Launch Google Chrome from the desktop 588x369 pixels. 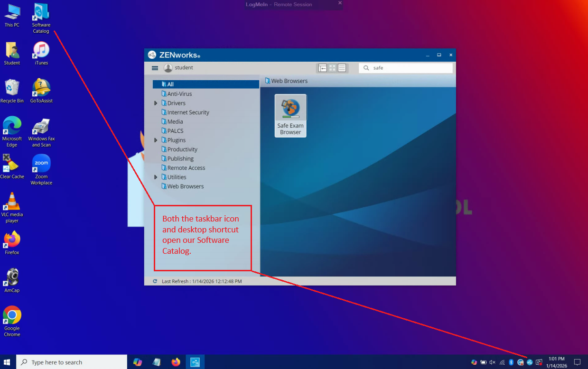point(12,322)
